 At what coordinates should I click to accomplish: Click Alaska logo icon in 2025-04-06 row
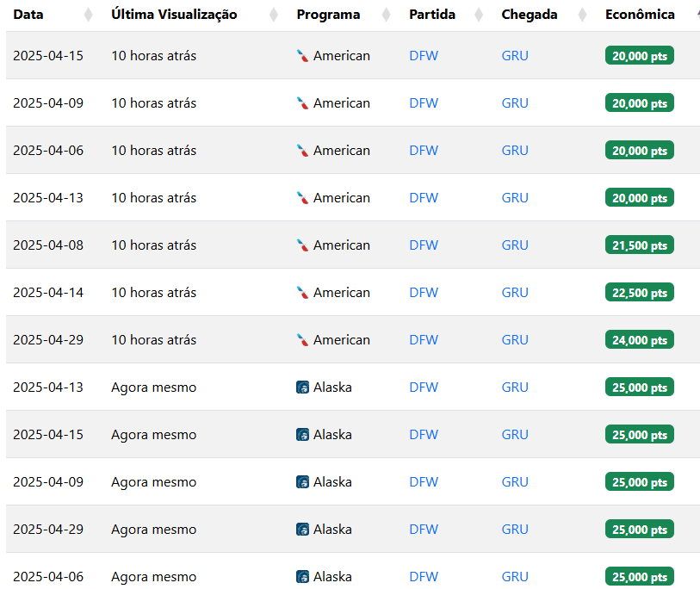point(302,577)
